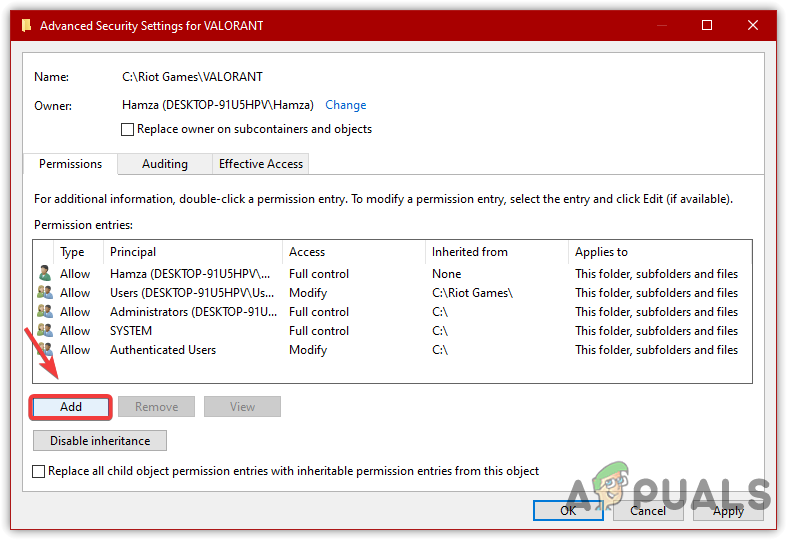Viewport: 787px width, 540px height.
Task: Click the group icon of the Users entry
Action: 45,292
